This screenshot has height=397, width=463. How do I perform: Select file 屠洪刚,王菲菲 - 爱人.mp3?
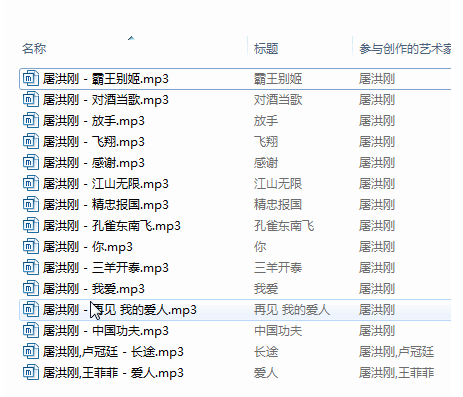[x=113, y=373]
